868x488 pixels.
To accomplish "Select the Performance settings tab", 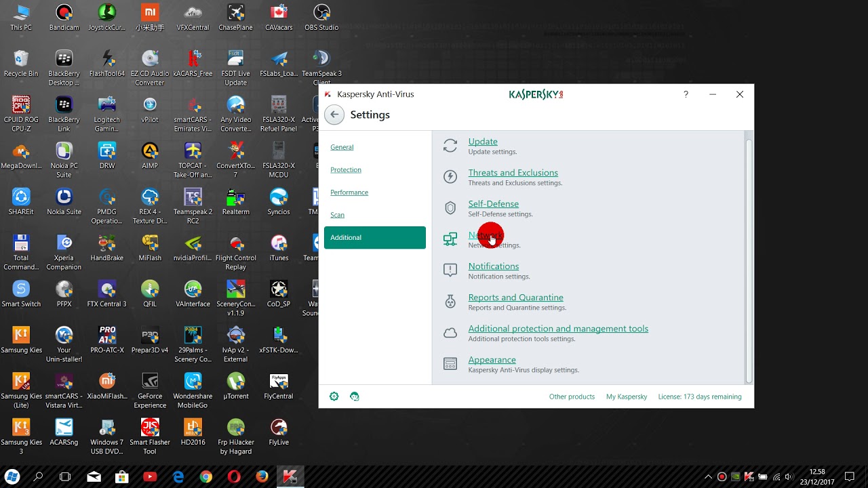I will [349, 192].
